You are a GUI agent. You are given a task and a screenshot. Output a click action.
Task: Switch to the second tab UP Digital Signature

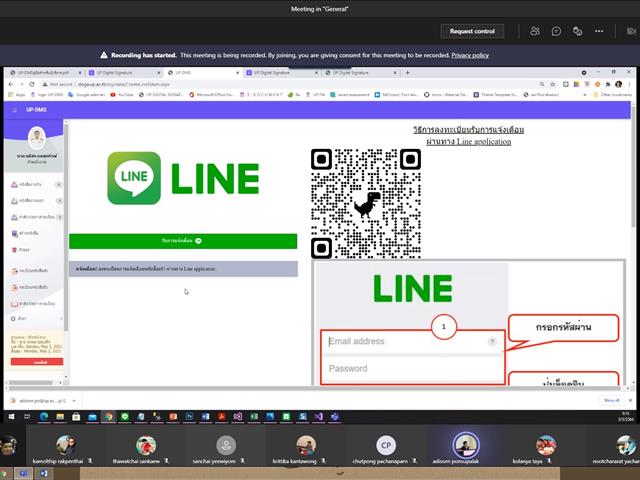click(x=122, y=73)
